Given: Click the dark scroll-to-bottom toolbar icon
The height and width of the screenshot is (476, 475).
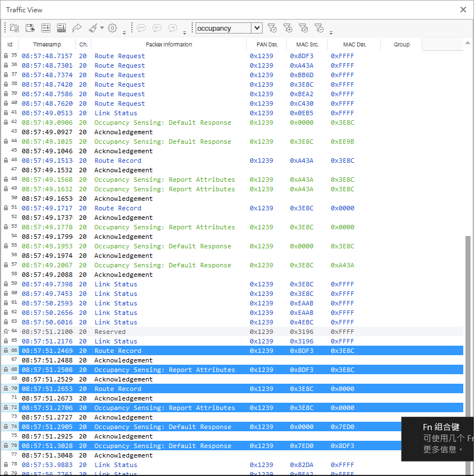Looking at the screenshot, I should (61, 28).
